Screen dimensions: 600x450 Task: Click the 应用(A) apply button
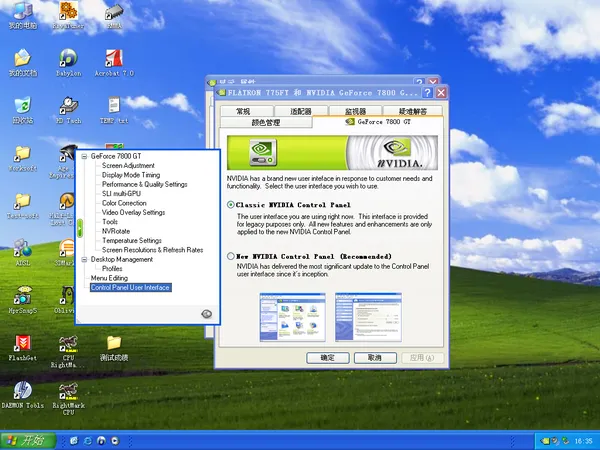coord(422,358)
